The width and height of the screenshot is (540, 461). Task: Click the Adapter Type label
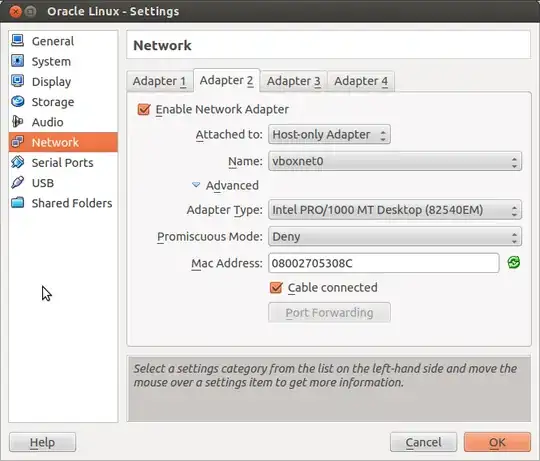coord(225,210)
